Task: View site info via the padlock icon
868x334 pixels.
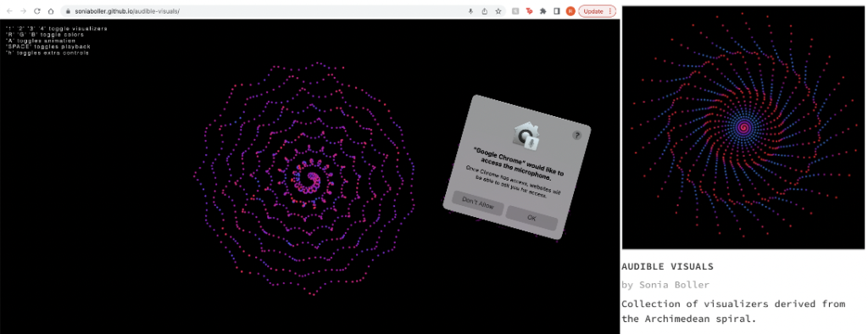Action: (67, 11)
